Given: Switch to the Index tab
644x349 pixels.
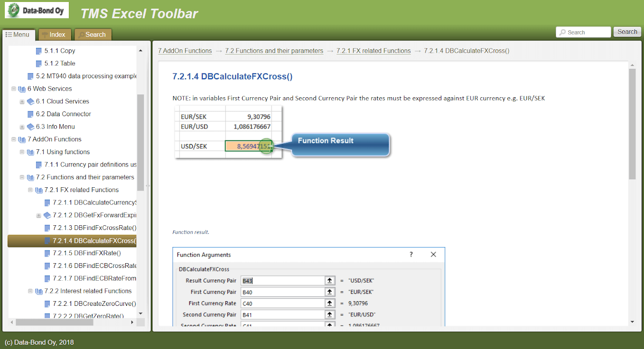Looking at the screenshot, I should 54,35.
